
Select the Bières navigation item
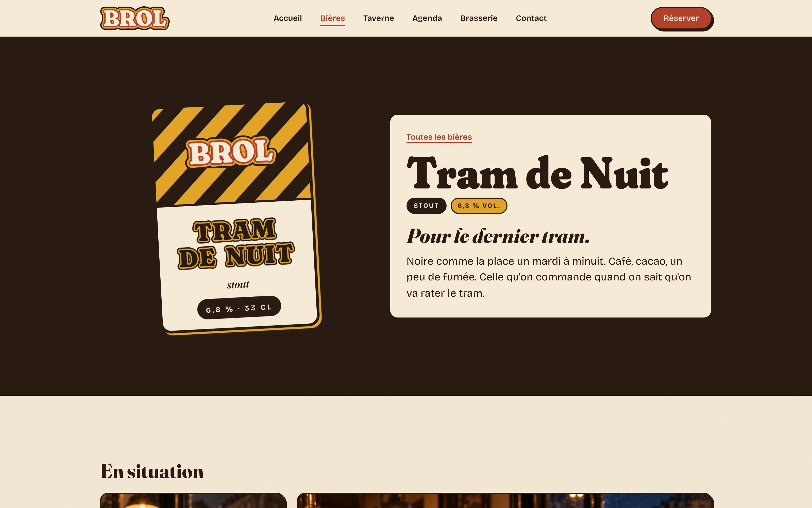point(332,18)
